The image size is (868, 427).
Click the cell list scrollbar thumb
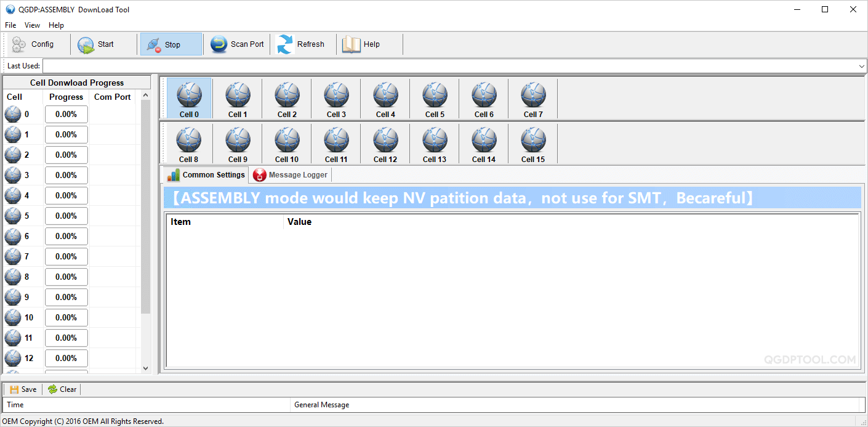coord(145,206)
